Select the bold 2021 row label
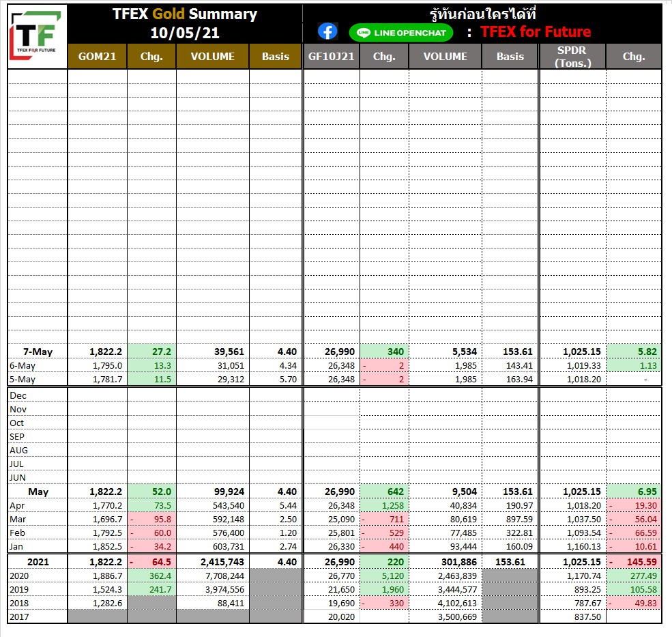Screen dimensions: 672x637 tap(38, 562)
